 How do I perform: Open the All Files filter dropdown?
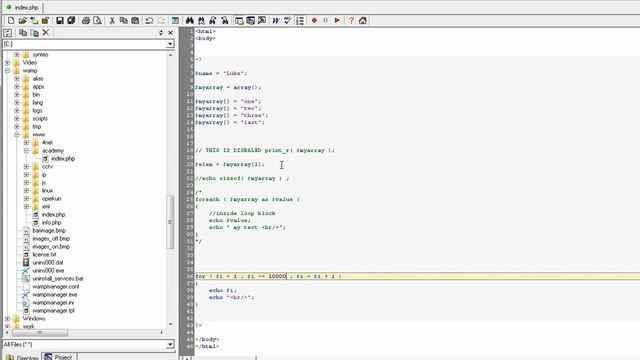pyautogui.click(x=170, y=344)
